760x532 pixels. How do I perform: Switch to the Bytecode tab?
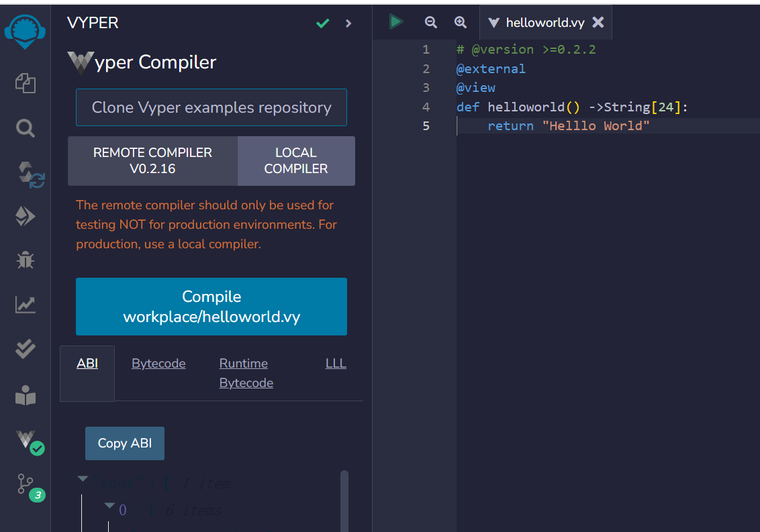(x=158, y=364)
